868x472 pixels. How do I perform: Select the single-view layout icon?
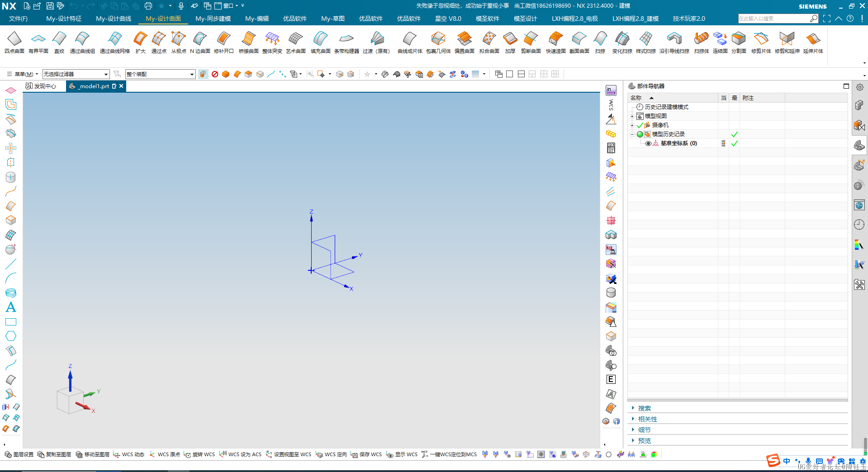510,74
